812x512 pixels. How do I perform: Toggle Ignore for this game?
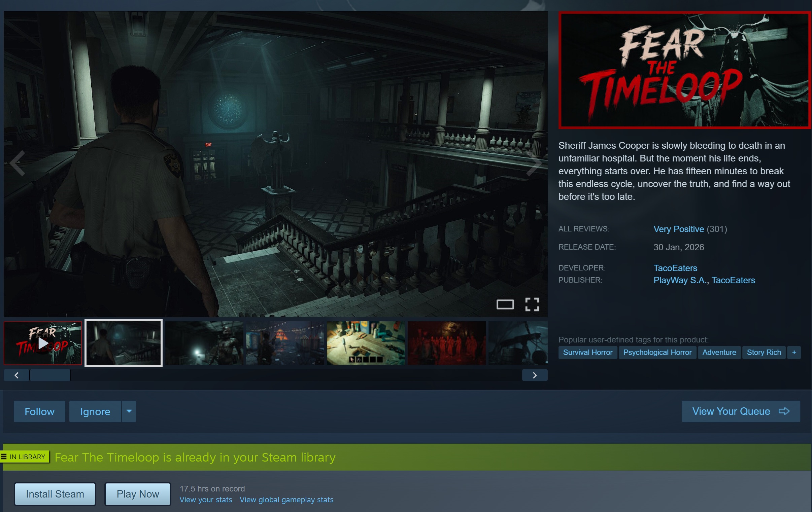(95, 411)
